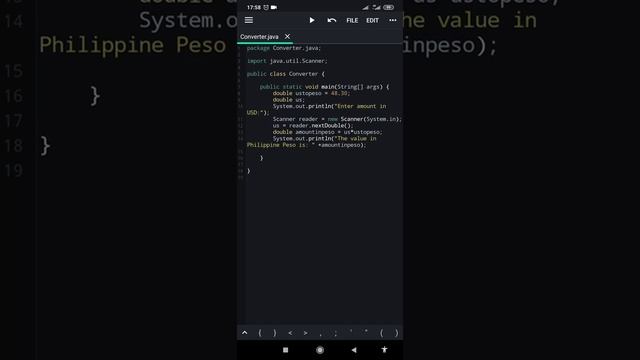This screenshot has height=360, width=640.
Task: Select the Converter.java tab
Action: click(x=259, y=37)
